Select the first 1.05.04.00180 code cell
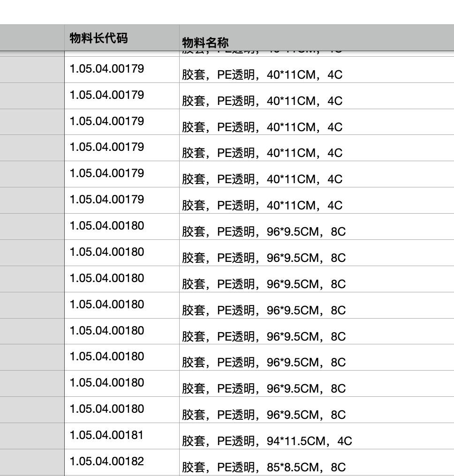 [107, 226]
